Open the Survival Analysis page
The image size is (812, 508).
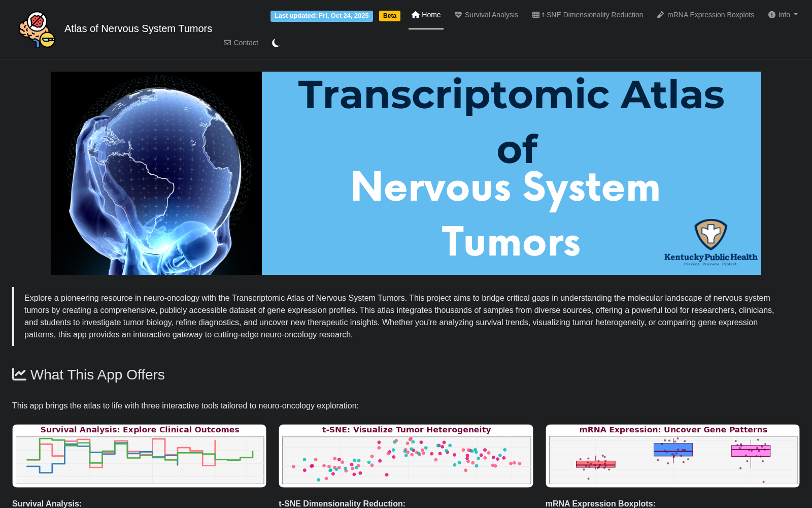tap(486, 15)
